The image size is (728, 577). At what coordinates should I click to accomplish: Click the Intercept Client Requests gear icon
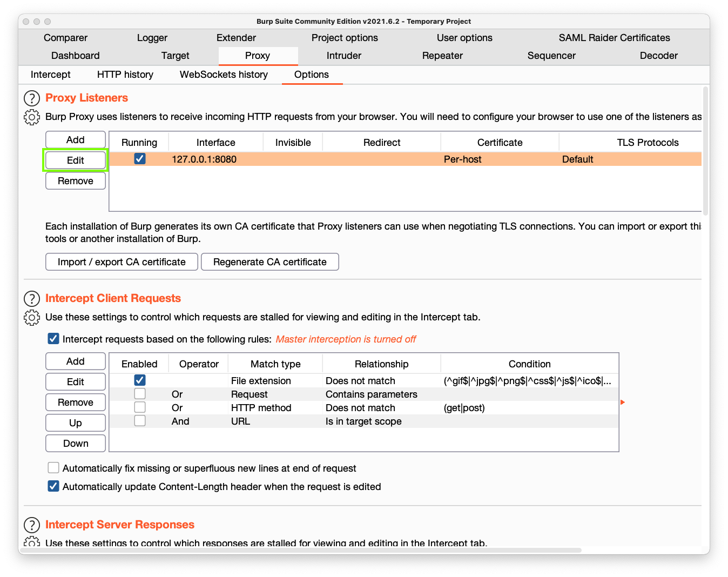32,317
